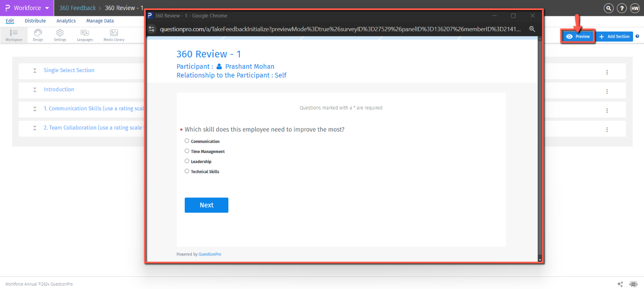Follow the Powered by QuestionPro link
644x289 pixels.
click(209, 254)
